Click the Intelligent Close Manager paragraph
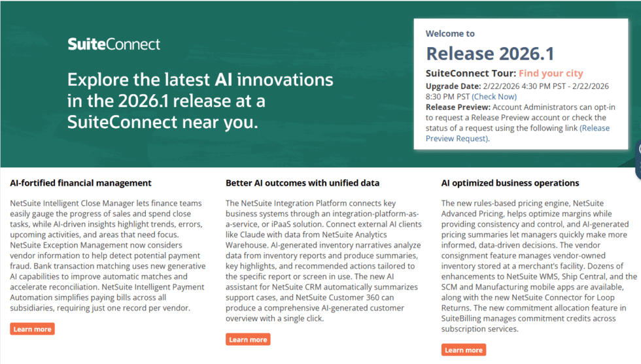The width and height of the screenshot is (641, 364). 108,256
